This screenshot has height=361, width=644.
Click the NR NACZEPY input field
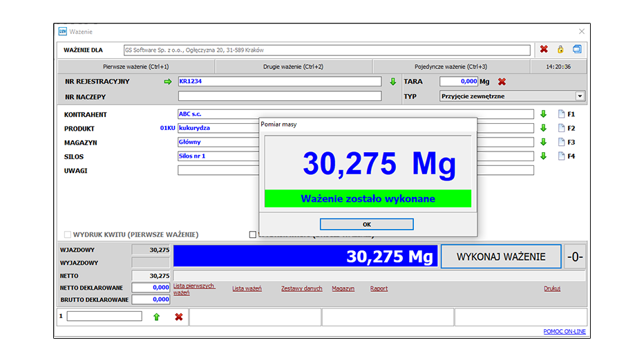(279, 96)
